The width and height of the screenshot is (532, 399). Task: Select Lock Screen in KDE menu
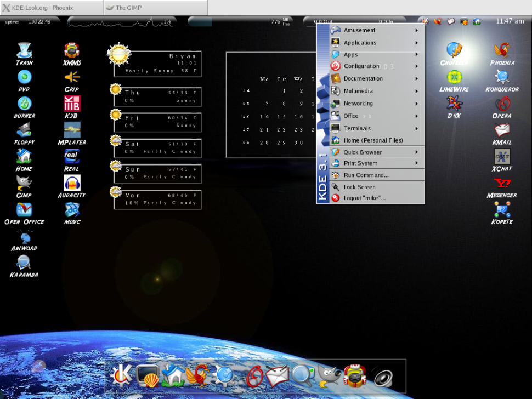[377, 187]
